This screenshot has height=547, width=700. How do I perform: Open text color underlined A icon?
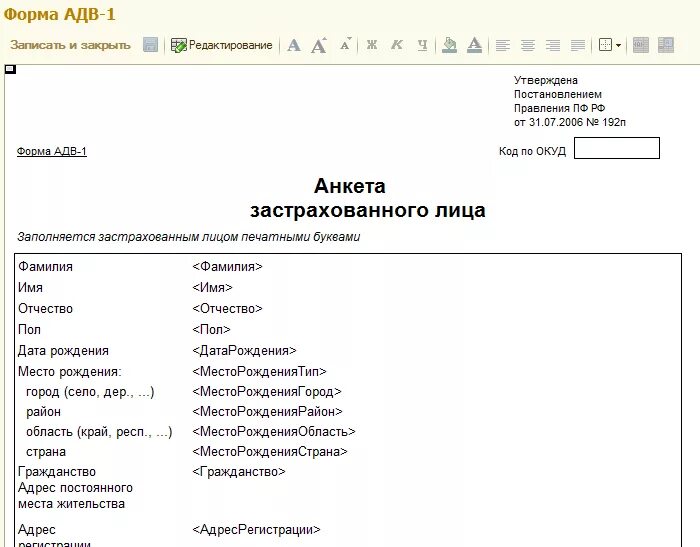click(474, 45)
